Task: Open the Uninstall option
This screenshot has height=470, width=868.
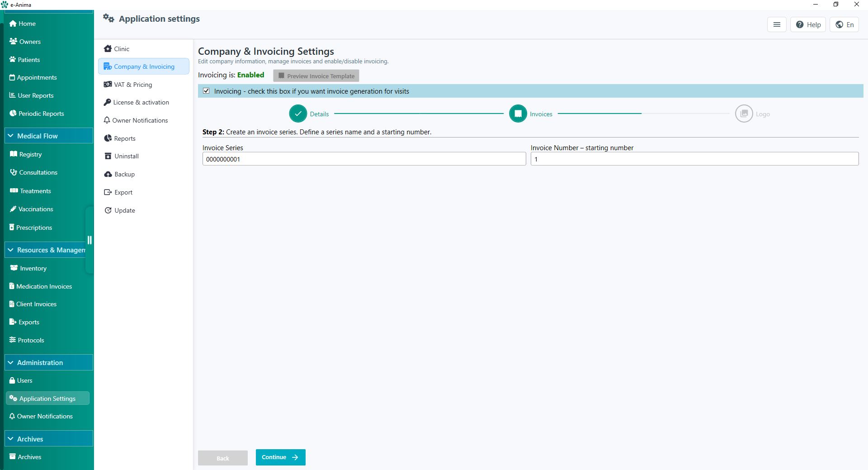Action: (126, 156)
